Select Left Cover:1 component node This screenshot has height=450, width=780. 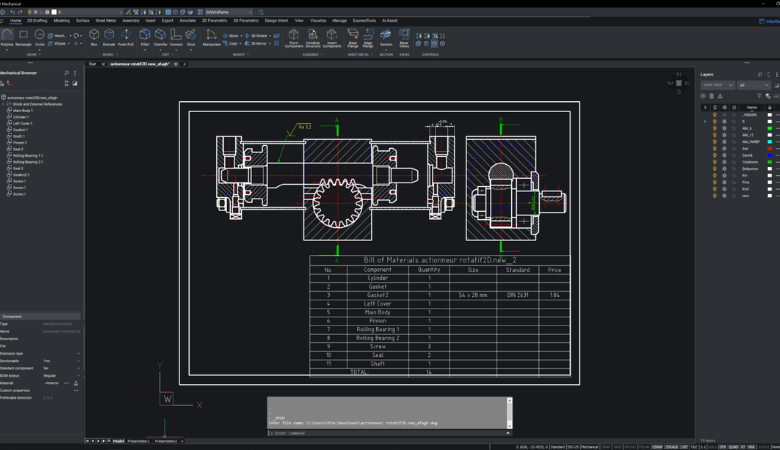pyautogui.click(x=22, y=123)
